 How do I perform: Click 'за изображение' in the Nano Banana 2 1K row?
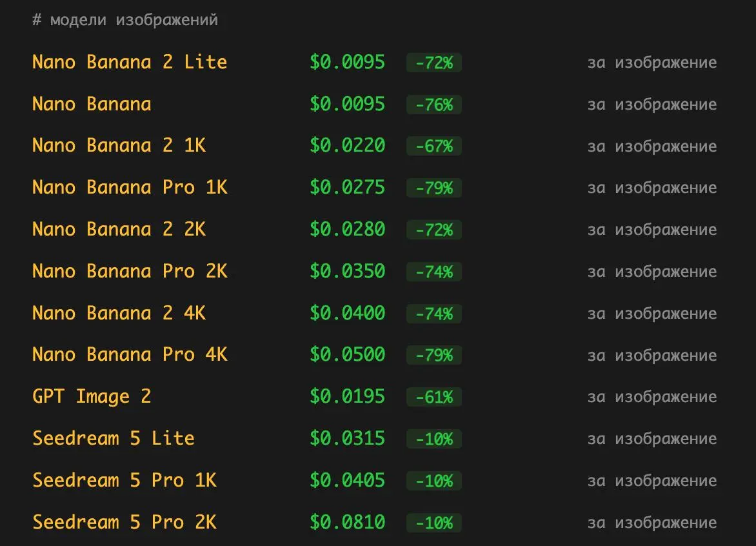click(x=652, y=146)
